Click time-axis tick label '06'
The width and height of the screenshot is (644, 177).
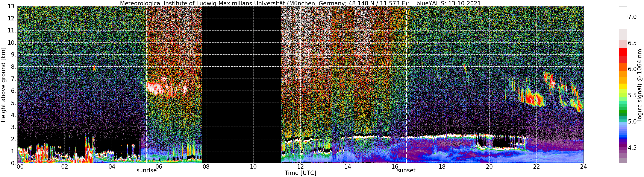(159, 166)
